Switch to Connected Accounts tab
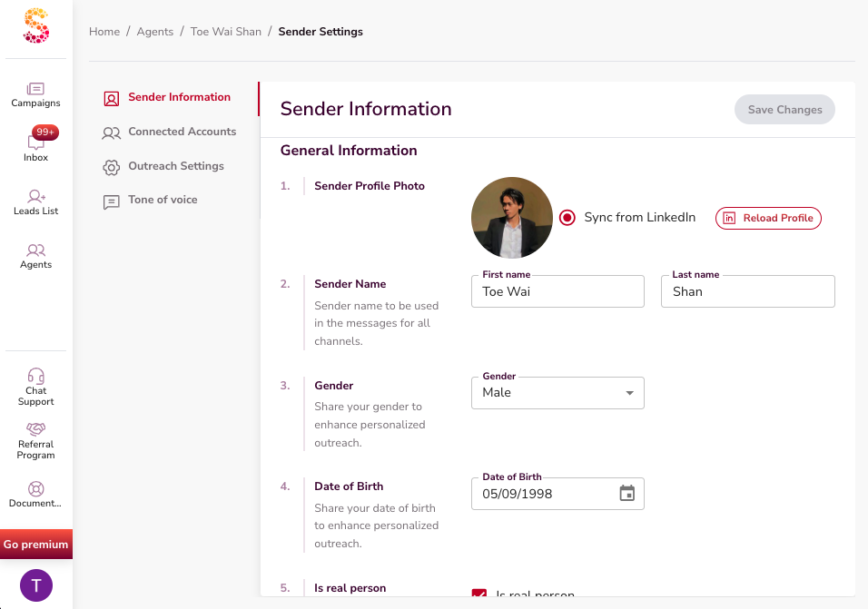Viewport: 868px width, 609px height. [182, 132]
